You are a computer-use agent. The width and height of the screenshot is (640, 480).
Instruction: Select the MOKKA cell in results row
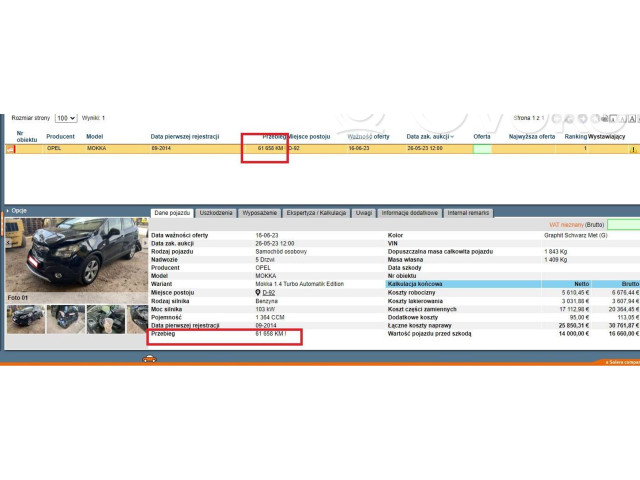tap(96, 148)
